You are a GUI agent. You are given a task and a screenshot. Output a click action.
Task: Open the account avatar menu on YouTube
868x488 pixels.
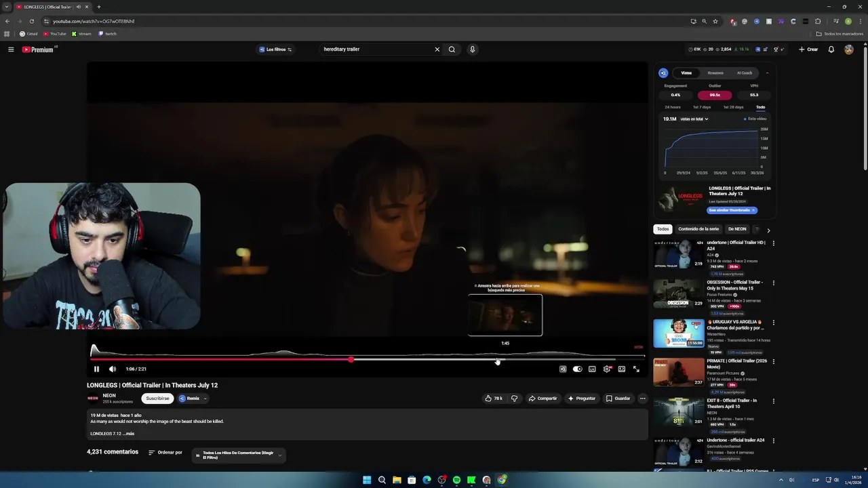click(x=848, y=49)
